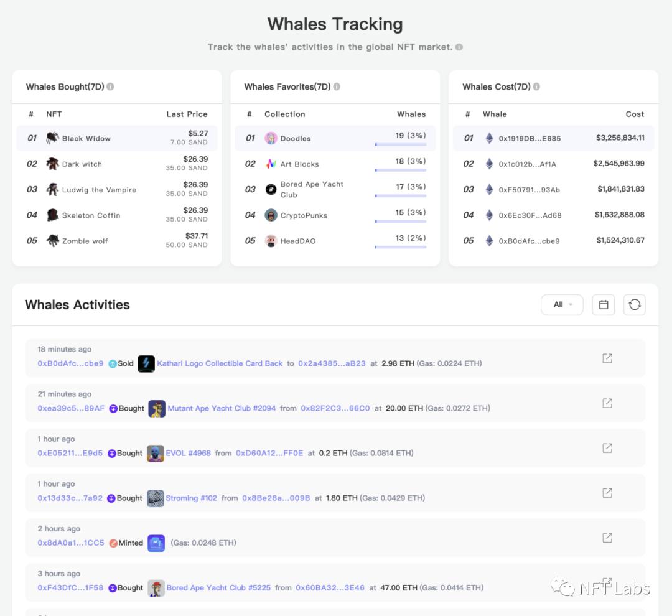
Task: Click Last Price column header
Action: [x=187, y=114]
